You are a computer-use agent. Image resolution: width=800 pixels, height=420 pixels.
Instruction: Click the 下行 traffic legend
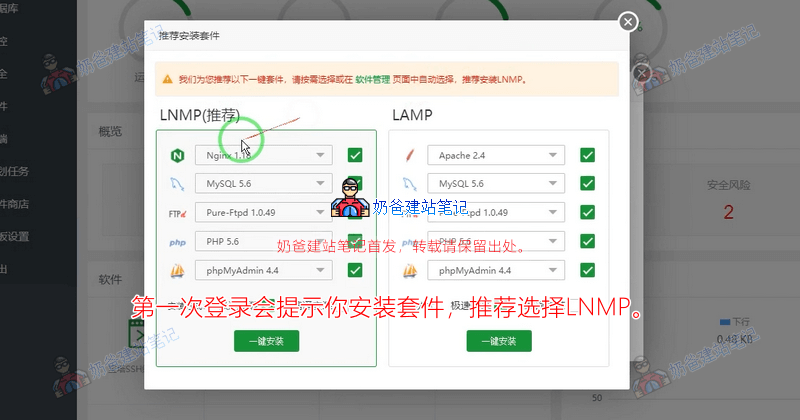[x=735, y=322]
